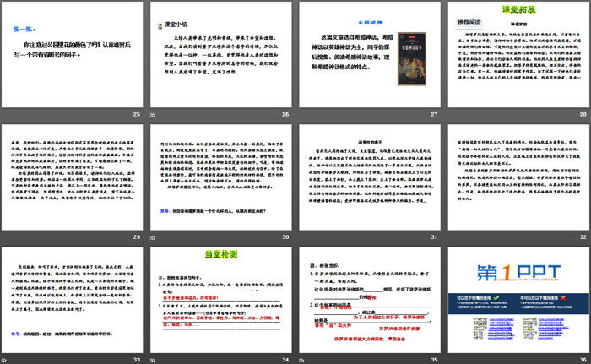Click the slide number 36 label
This screenshot has height=364, width=591.
[x=583, y=360]
